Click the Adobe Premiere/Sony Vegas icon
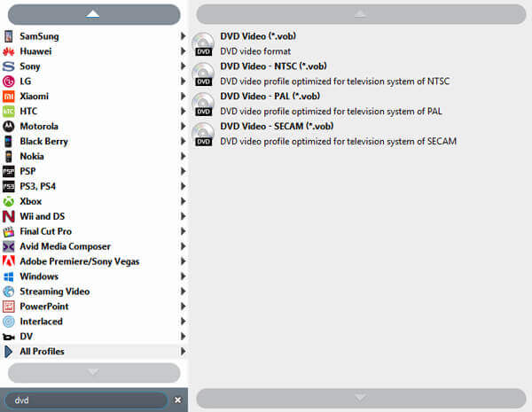 (9, 261)
